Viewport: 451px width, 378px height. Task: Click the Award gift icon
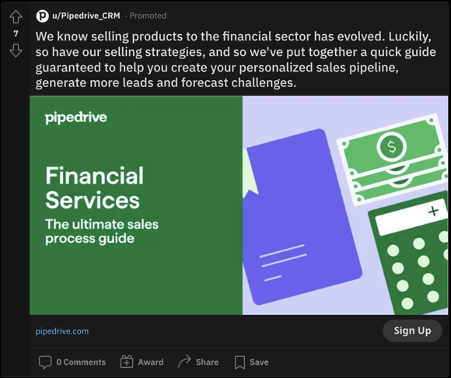tap(126, 362)
